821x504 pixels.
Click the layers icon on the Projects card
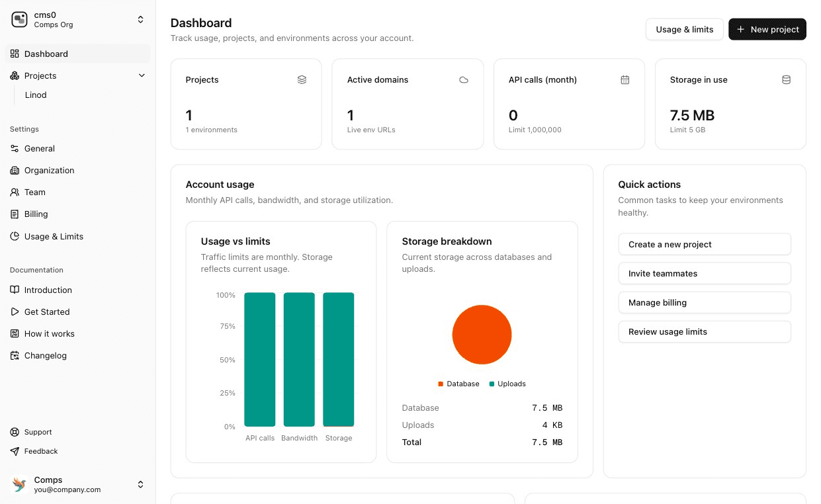tap(302, 79)
